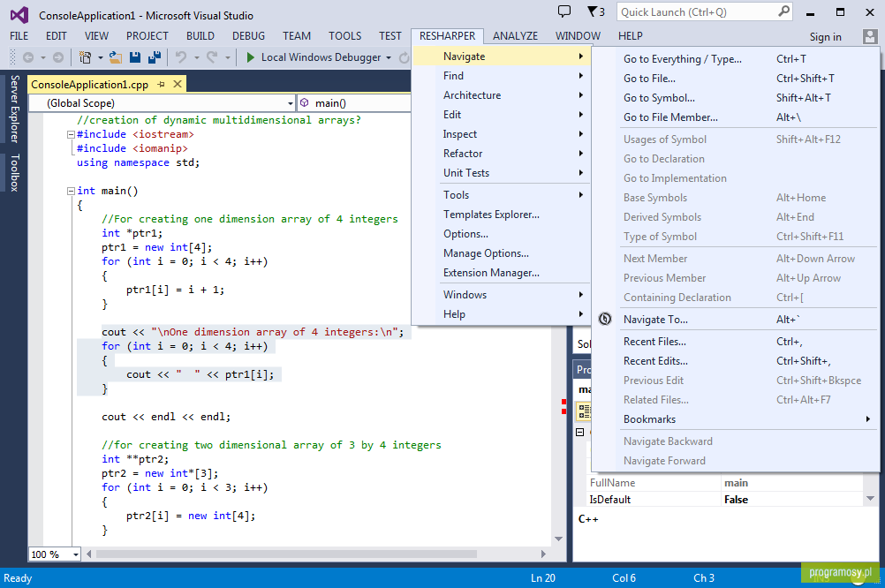Click the editor horizontal scrollbar
This screenshot has width=885, height=588.
pyautogui.click(x=286, y=554)
